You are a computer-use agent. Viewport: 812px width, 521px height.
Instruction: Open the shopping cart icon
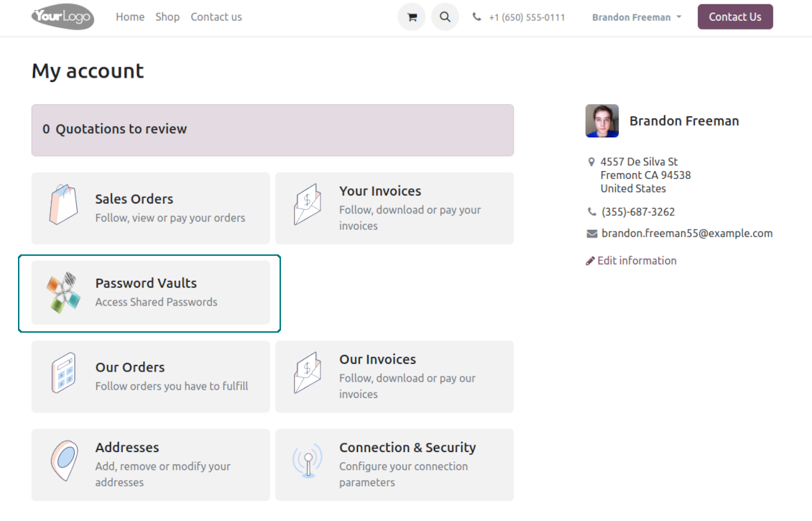click(412, 17)
